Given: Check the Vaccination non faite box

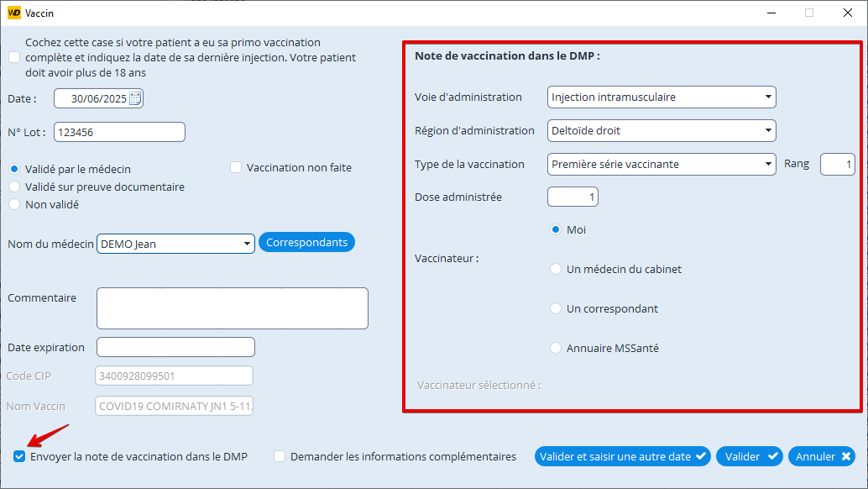Looking at the screenshot, I should point(236,167).
